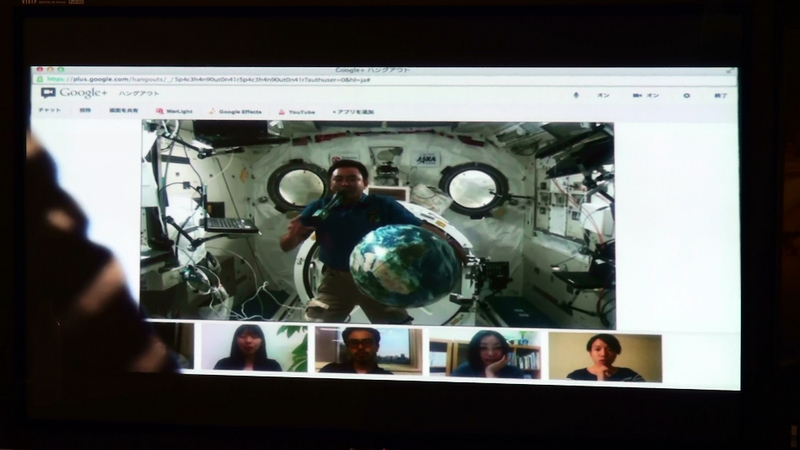Click + アプリを追加 to add apps
The width and height of the screenshot is (800, 450).
tap(353, 112)
